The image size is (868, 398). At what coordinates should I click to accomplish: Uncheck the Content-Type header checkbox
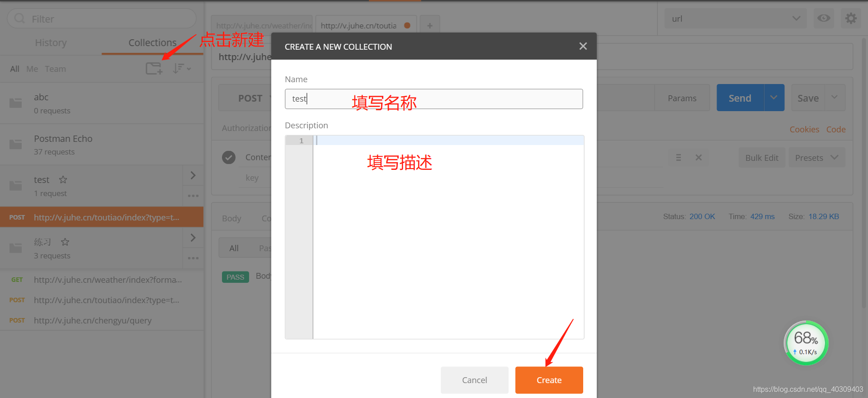[x=229, y=157]
